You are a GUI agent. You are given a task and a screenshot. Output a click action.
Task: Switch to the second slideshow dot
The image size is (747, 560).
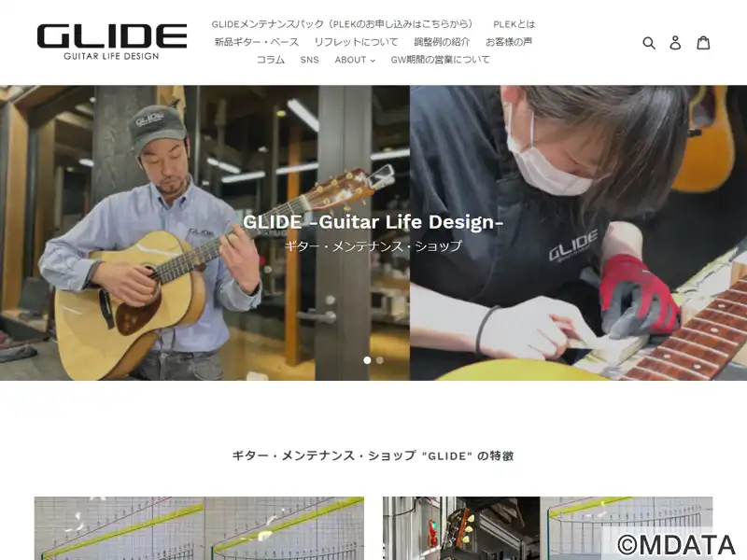click(380, 360)
